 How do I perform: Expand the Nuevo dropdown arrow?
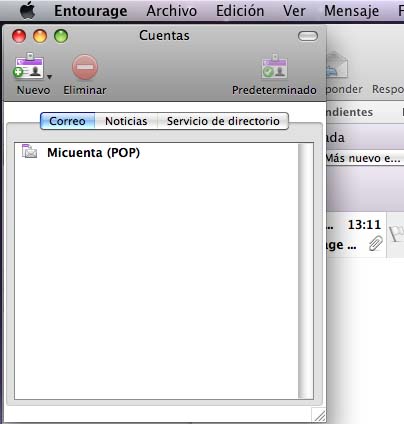(x=49, y=77)
